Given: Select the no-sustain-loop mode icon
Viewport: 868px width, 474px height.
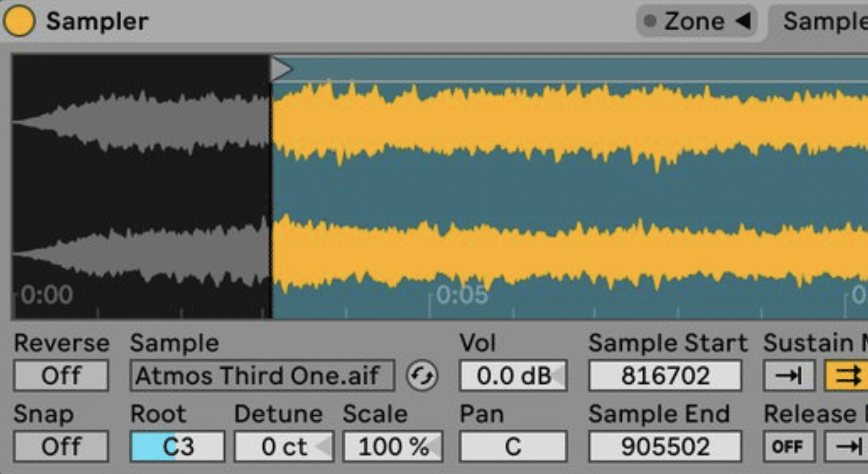Looking at the screenshot, I should (x=789, y=376).
